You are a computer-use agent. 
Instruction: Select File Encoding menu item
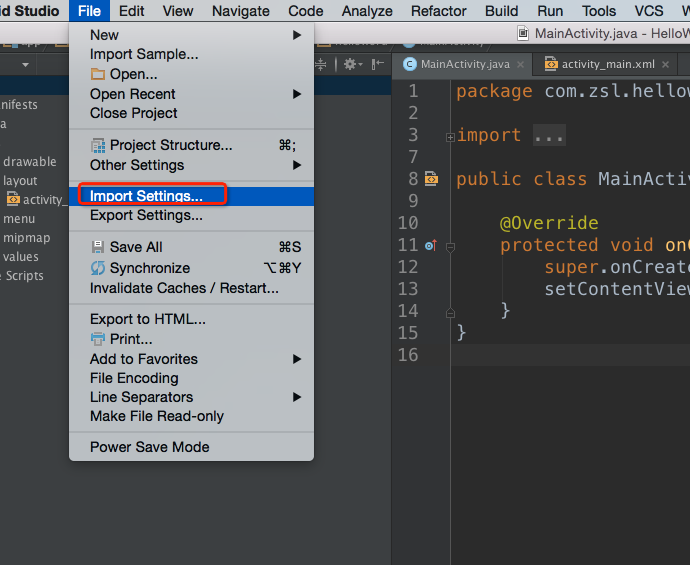191,378
